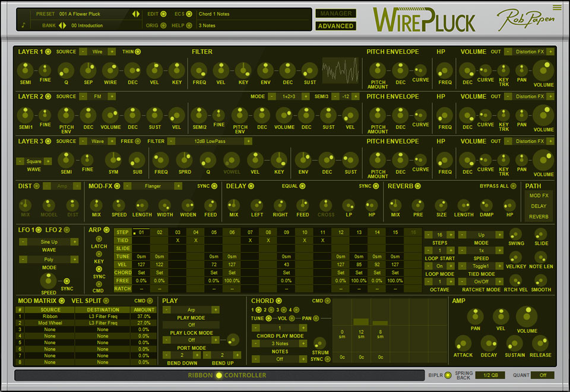Click the arpeggiator SWING knob
Screen dimensions: 570x392
tap(516, 234)
